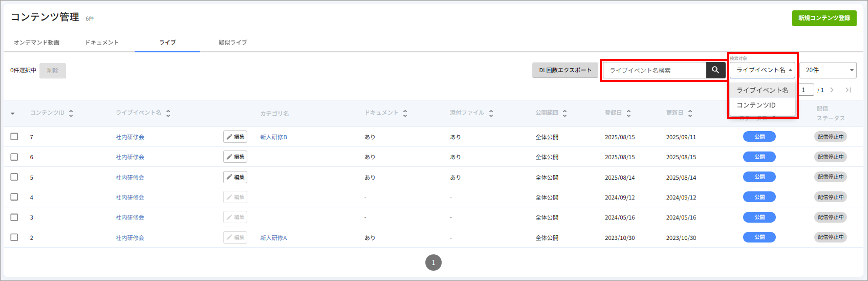Select checkbox for content ID 4
This screenshot has width=868, height=281.
(x=14, y=197)
